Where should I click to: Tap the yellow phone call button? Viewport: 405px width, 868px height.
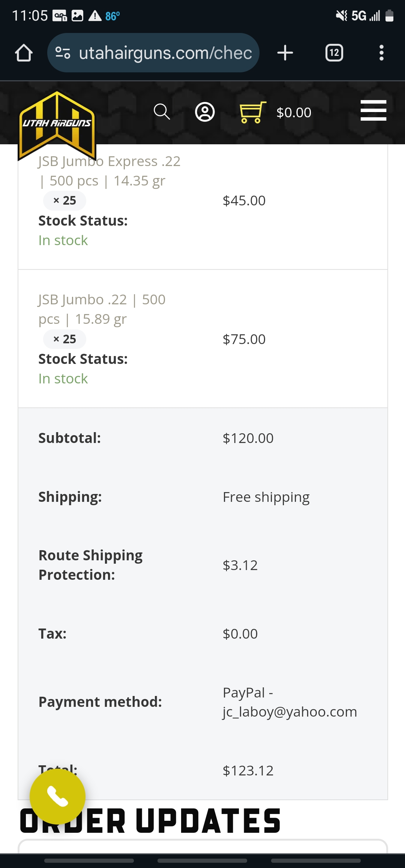[x=58, y=796]
